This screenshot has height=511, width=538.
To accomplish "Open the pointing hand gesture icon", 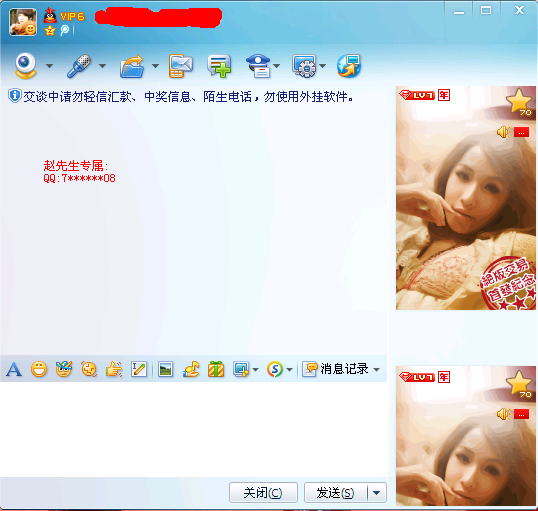I will coord(114,369).
